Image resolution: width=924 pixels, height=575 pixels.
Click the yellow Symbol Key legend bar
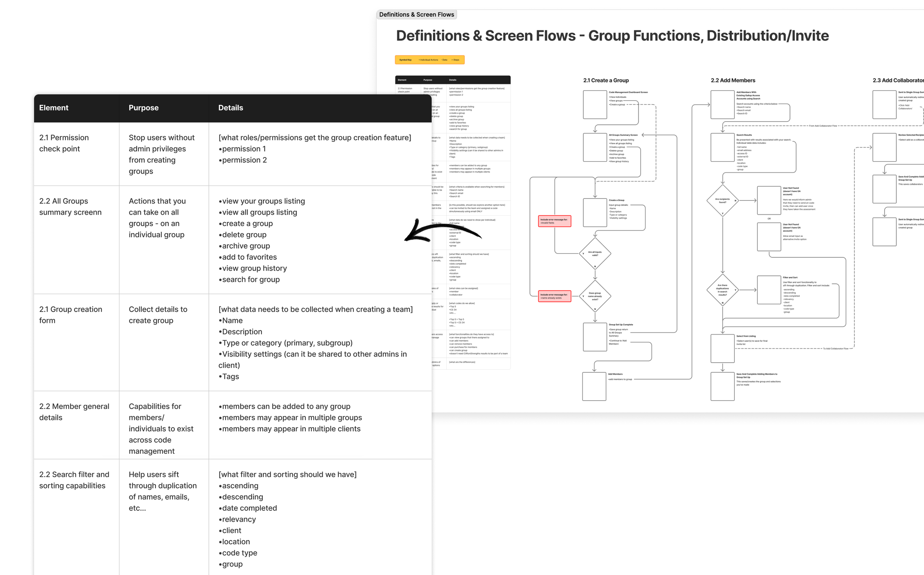429,60
